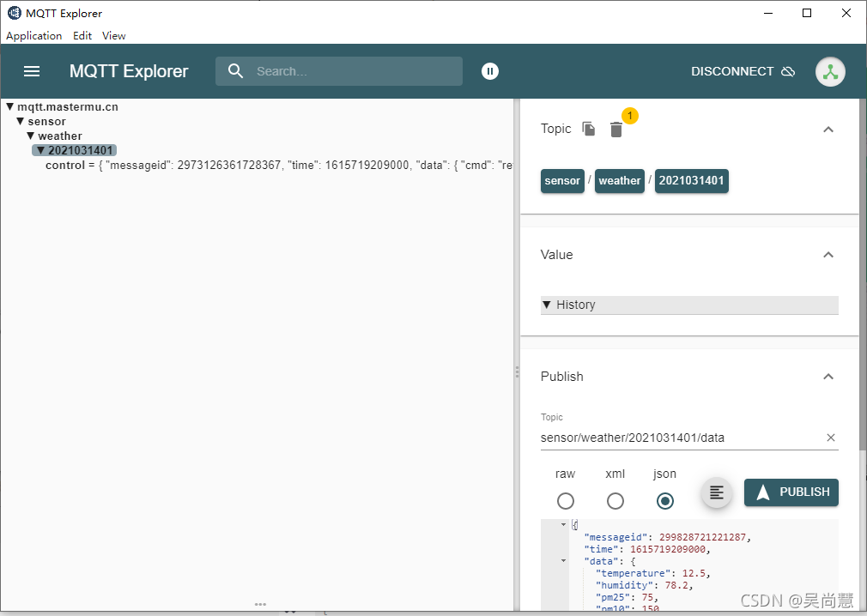Image resolution: width=867 pixels, height=616 pixels.
Task: Collapse the Topic panel chevron
Action: (828, 130)
